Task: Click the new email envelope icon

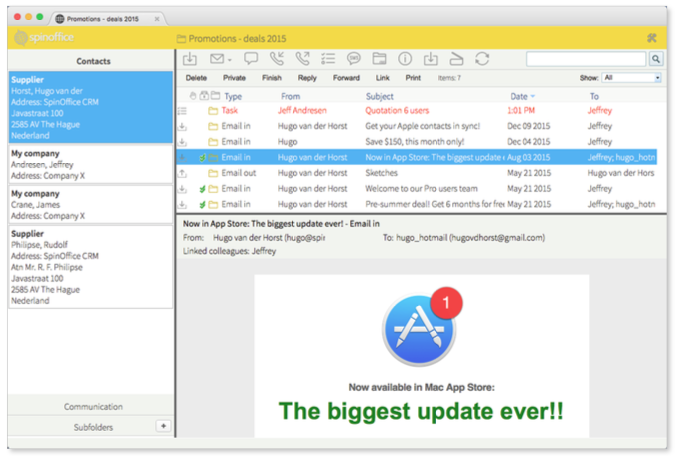Action: [217, 59]
